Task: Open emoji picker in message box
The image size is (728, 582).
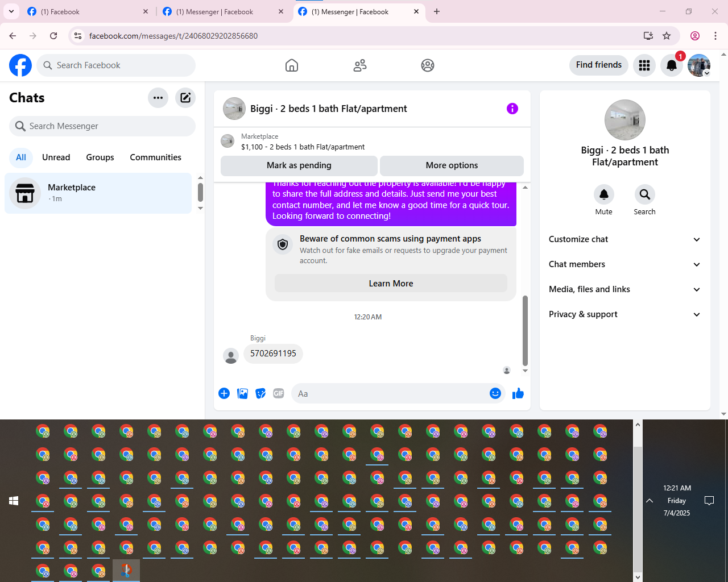Action: (495, 393)
